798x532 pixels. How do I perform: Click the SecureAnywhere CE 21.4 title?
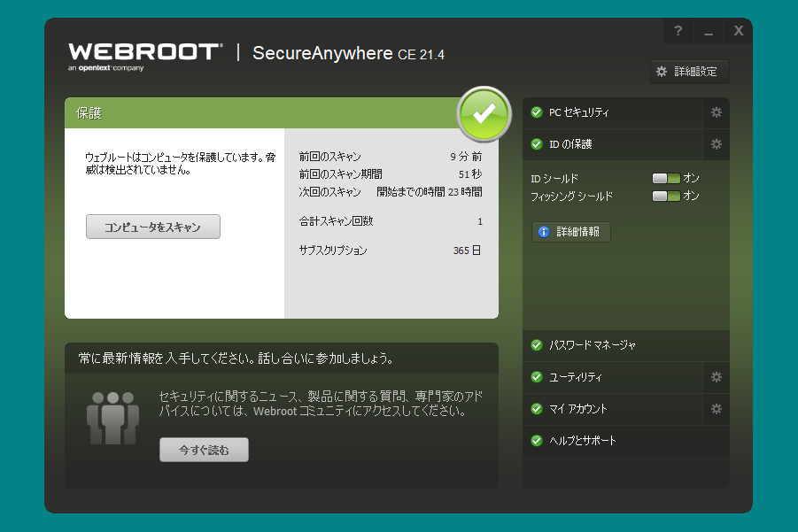click(349, 53)
